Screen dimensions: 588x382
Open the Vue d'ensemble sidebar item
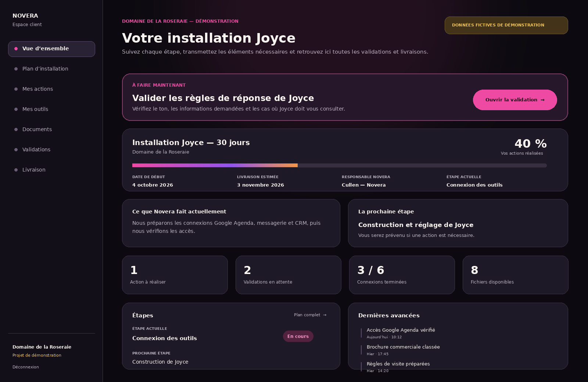(51, 49)
